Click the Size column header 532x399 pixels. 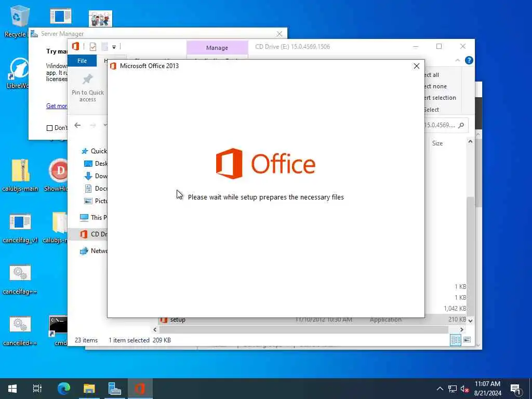coord(437,143)
